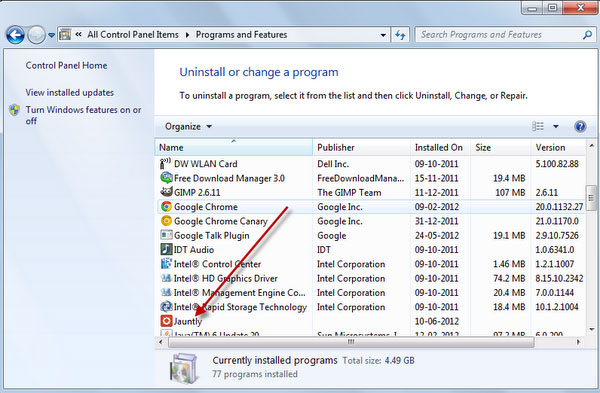Select the Google Chrome entry name

[x=206, y=207]
